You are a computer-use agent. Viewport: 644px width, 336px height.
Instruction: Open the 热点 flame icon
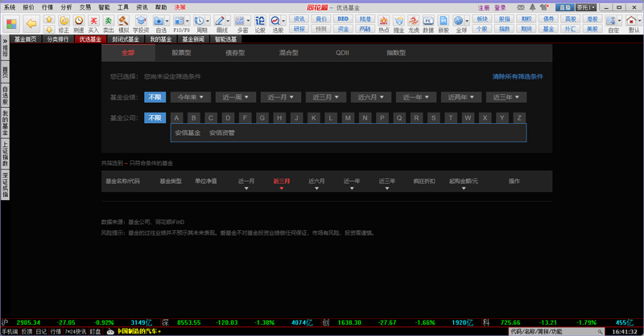click(383, 23)
